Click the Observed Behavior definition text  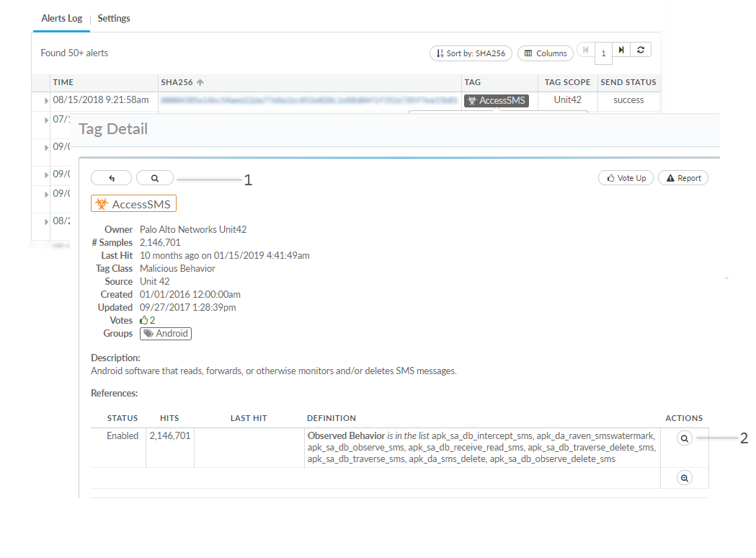click(481, 448)
